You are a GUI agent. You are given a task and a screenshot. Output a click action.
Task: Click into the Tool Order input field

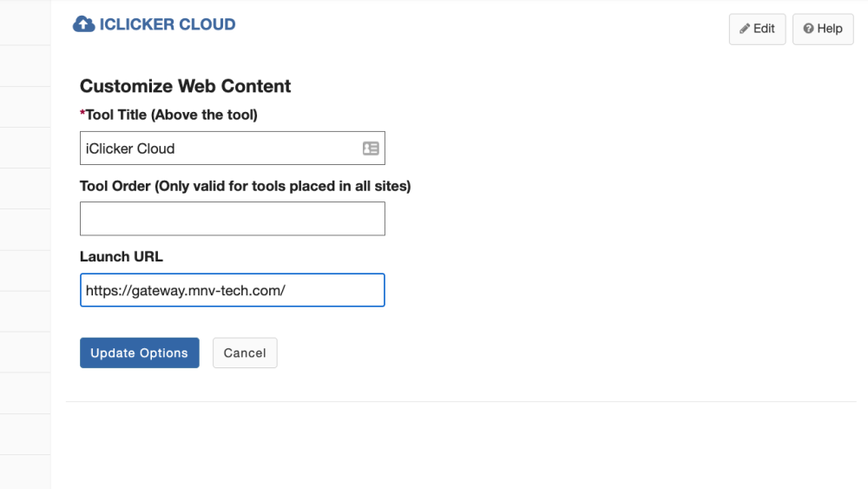[x=233, y=219]
